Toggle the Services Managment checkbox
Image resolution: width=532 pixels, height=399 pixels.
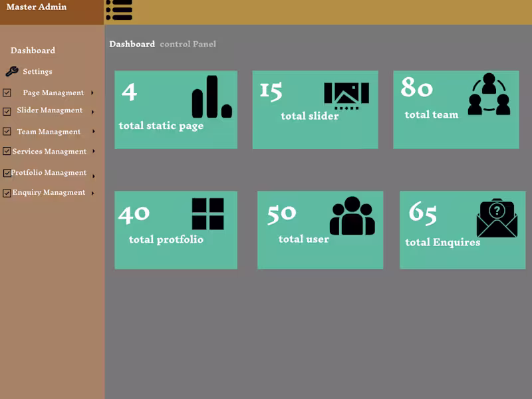pyautogui.click(x=7, y=151)
